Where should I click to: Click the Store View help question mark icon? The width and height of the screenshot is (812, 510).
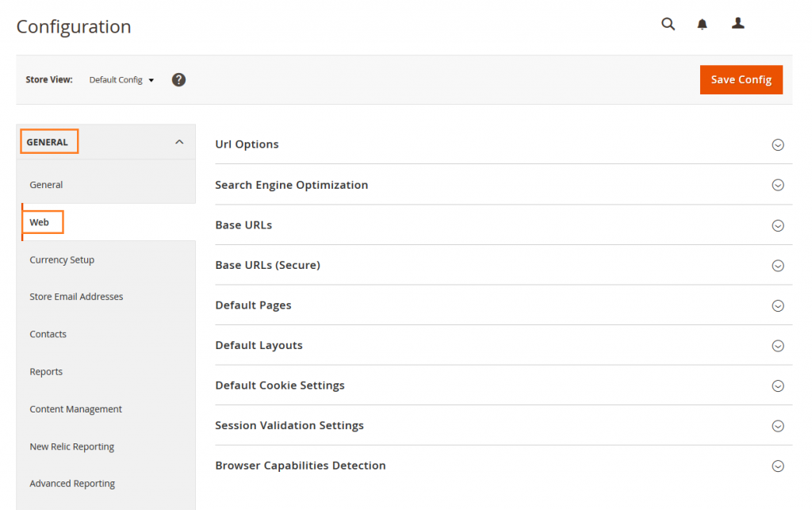178,79
